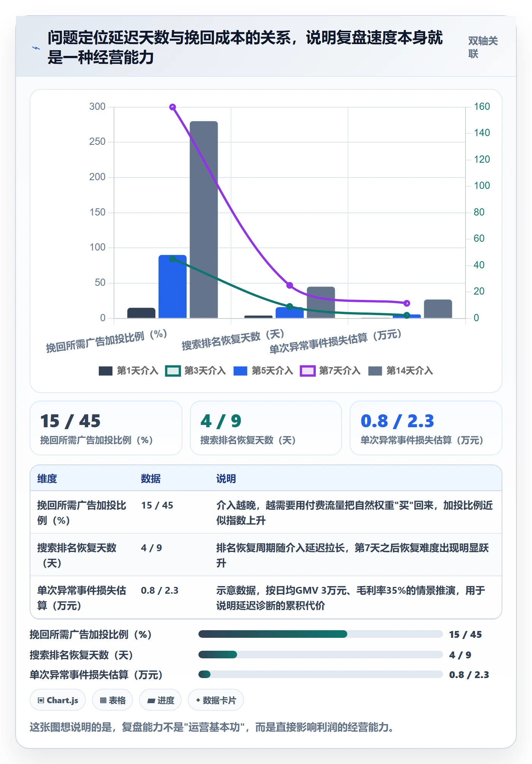Click the 说明 table column header
532x764 pixels.
pos(226,479)
